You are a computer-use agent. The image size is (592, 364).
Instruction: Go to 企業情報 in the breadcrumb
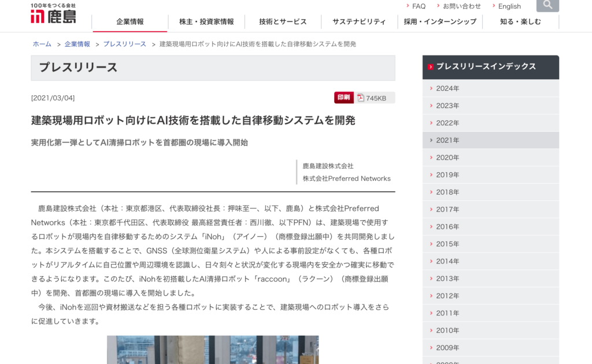pos(77,44)
